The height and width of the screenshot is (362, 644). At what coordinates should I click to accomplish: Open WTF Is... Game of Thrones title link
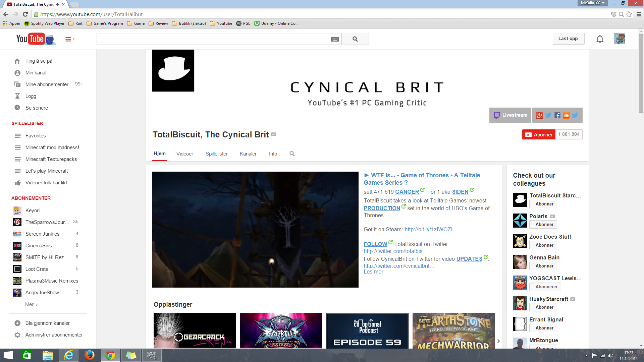[x=422, y=179]
